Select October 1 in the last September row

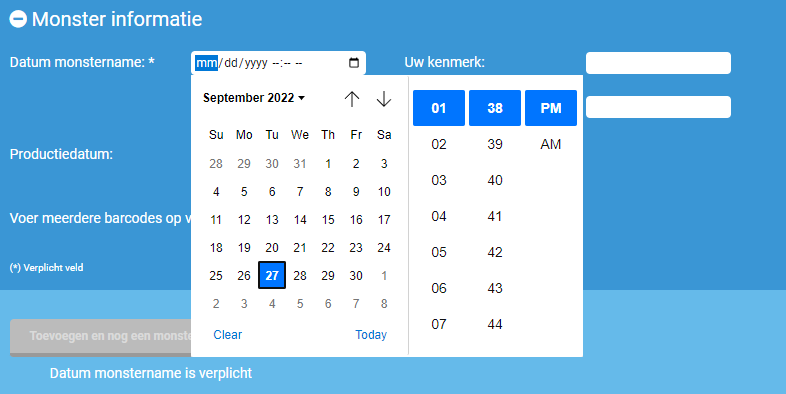(384, 275)
